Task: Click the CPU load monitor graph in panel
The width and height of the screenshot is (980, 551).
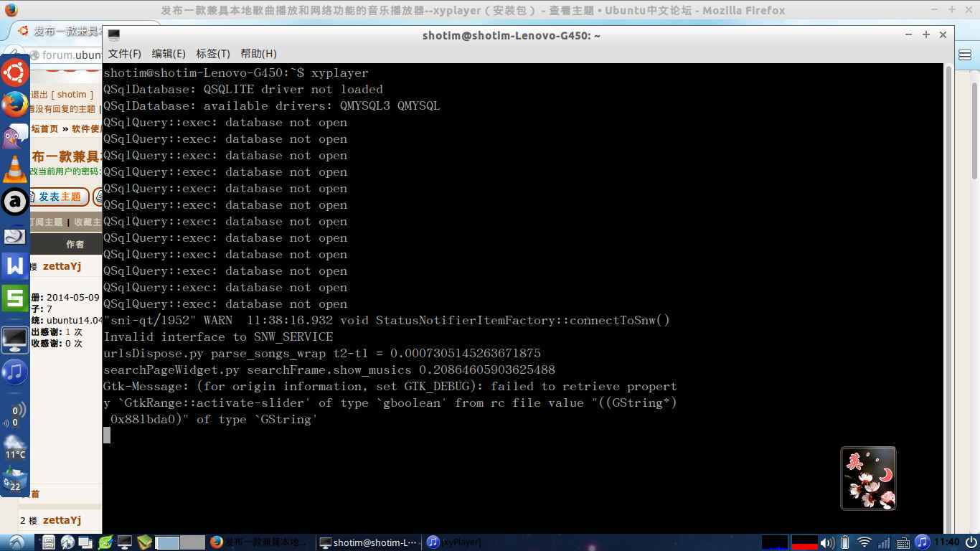Action: [x=775, y=542]
